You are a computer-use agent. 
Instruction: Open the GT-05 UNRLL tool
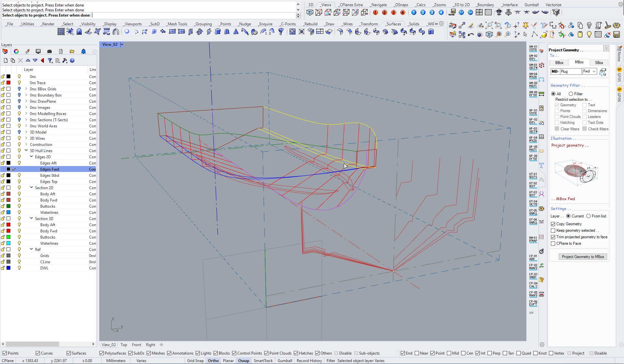point(533,212)
